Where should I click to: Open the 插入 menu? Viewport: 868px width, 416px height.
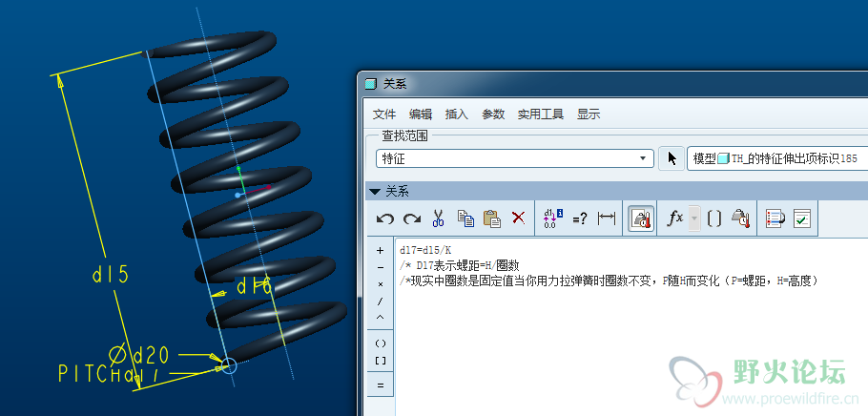[457, 114]
